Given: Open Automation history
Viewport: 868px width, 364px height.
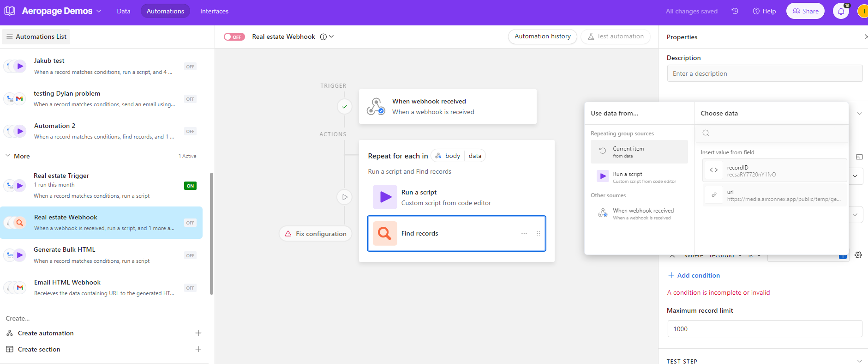Looking at the screenshot, I should pyautogui.click(x=543, y=36).
